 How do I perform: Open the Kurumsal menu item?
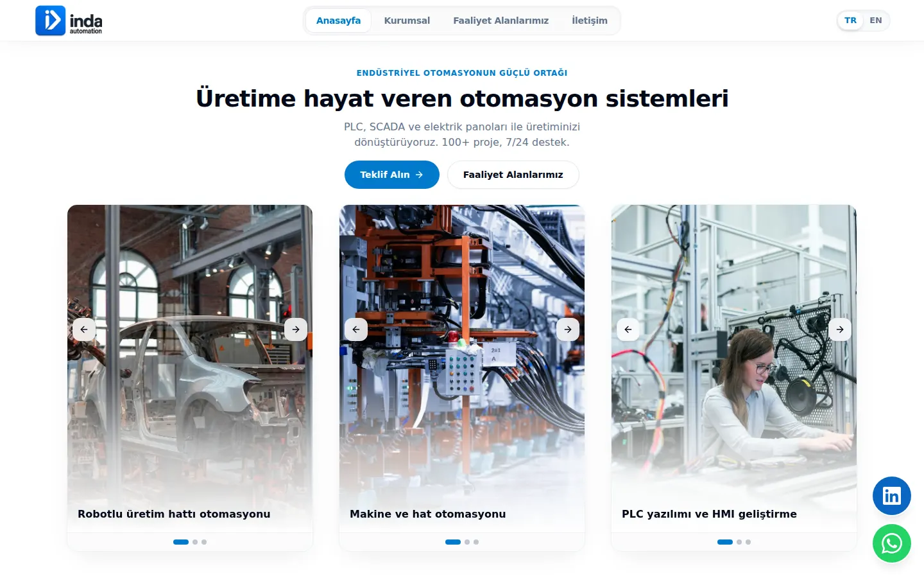[x=407, y=21]
